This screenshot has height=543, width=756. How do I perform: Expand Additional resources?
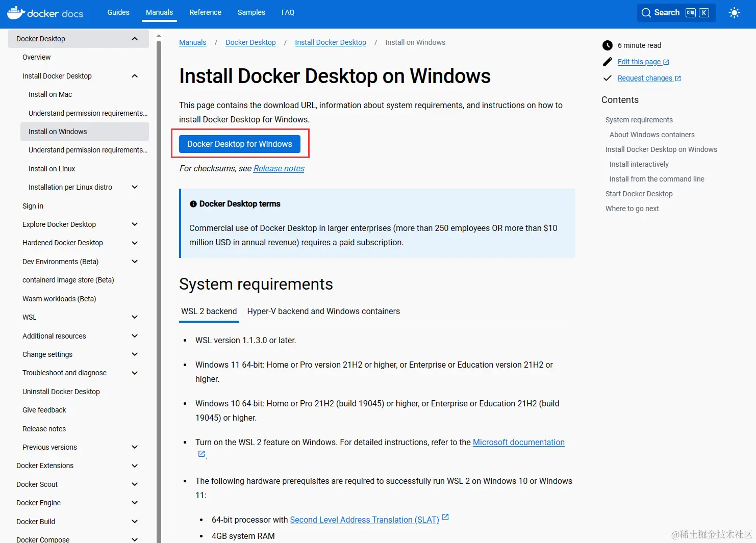[135, 336]
